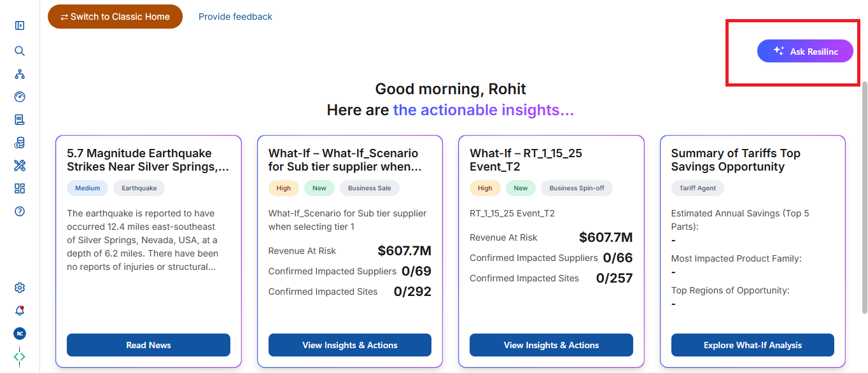Open the grid widgets icon
Image resolution: width=868 pixels, height=373 pixels.
click(x=20, y=188)
